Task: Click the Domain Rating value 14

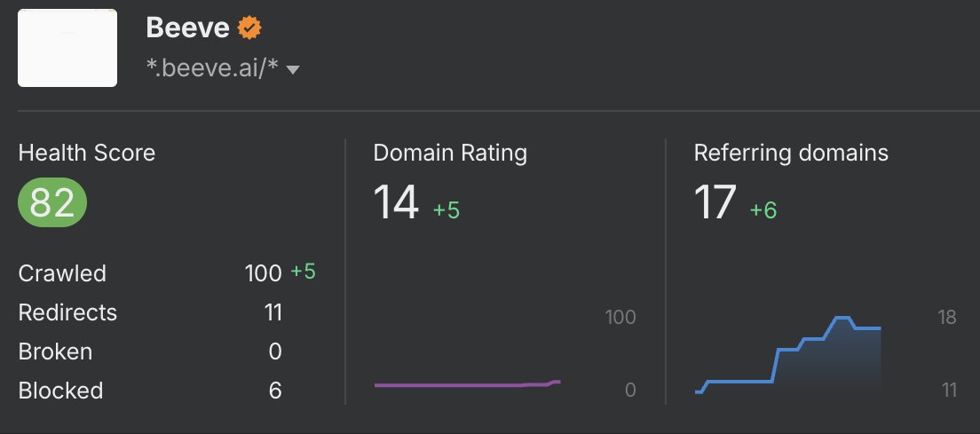Action: pos(396,202)
